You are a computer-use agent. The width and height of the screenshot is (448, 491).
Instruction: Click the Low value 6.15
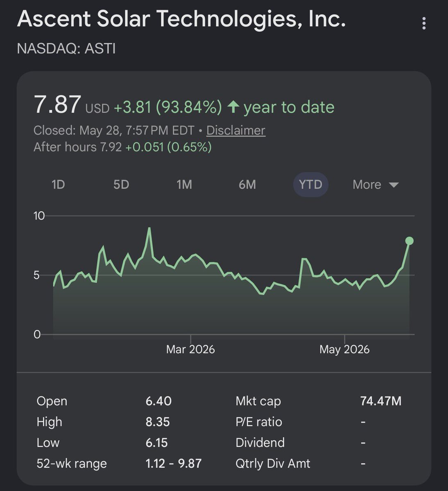[157, 443]
